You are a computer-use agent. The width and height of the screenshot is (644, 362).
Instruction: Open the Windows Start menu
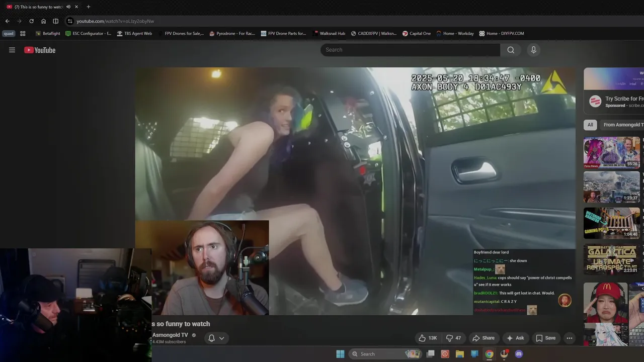(341, 354)
